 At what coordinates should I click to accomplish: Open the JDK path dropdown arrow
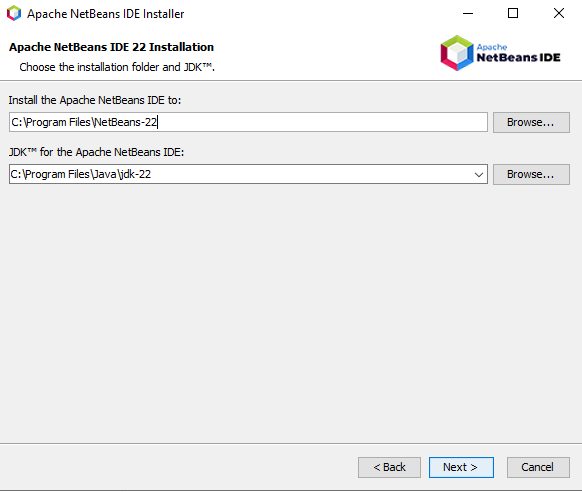pyautogui.click(x=479, y=174)
